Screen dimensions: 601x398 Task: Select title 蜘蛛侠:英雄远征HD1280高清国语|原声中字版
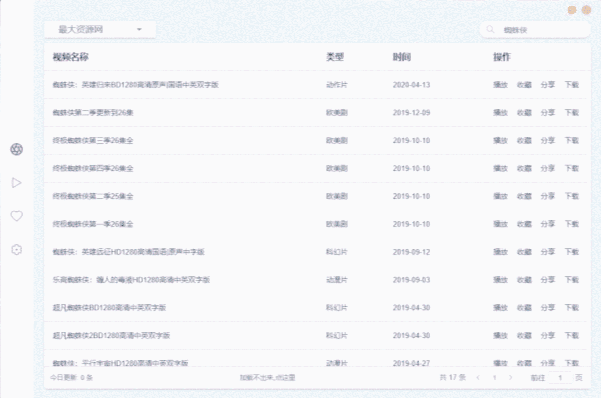coord(128,252)
